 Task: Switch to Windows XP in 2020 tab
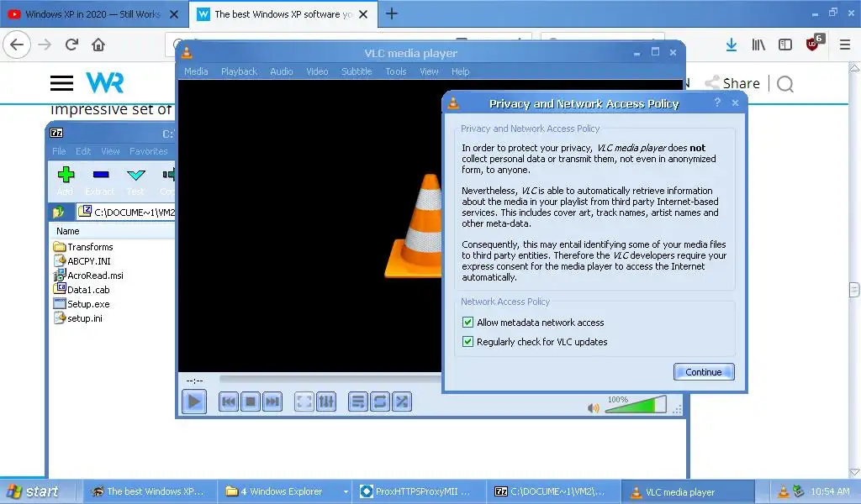coord(93,14)
